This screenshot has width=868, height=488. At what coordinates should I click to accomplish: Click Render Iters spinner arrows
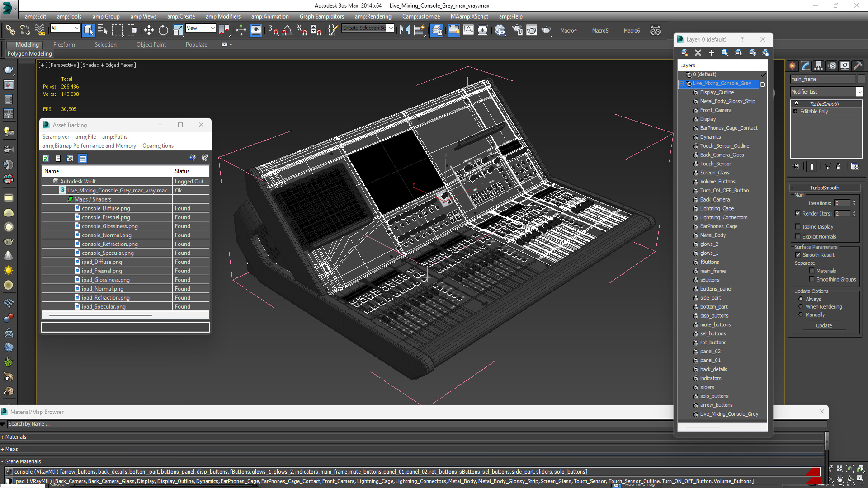[x=854, y=213]
